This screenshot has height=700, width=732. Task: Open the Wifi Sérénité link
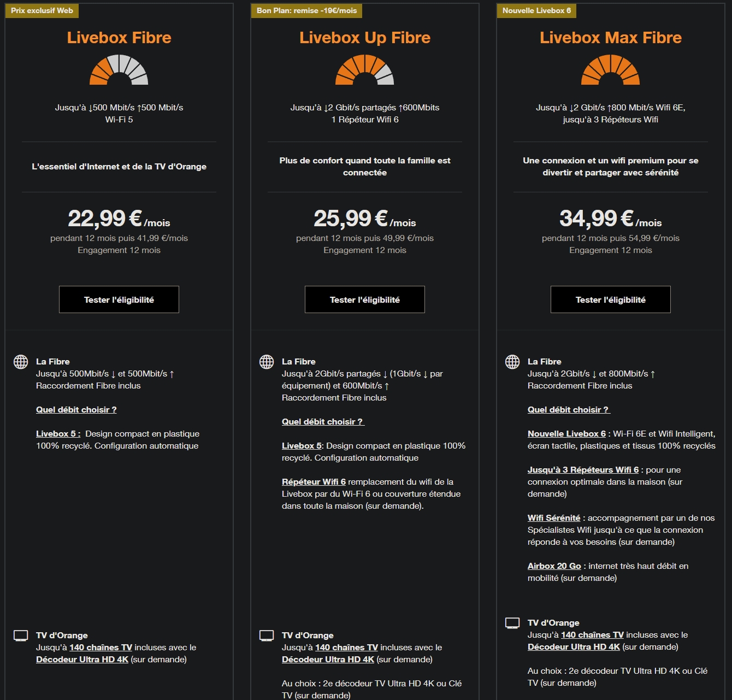(554, 518)
